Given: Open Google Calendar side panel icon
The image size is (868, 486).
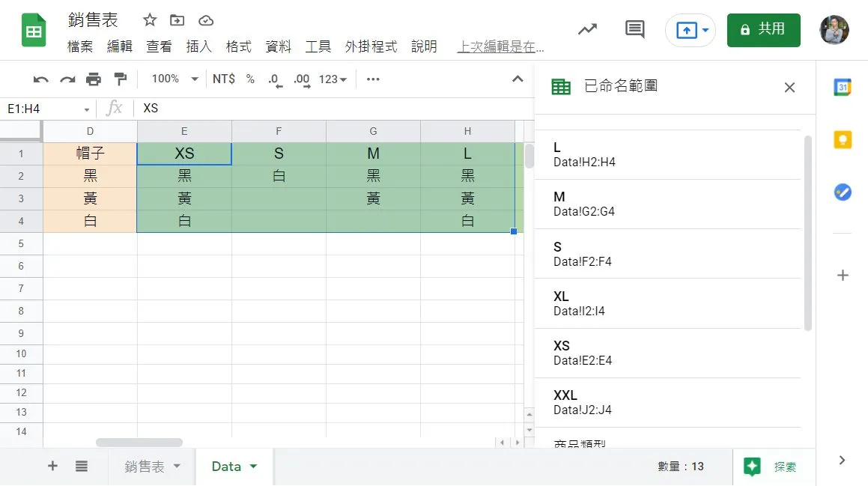Looking at the screenshot, I should click(843, 87).
